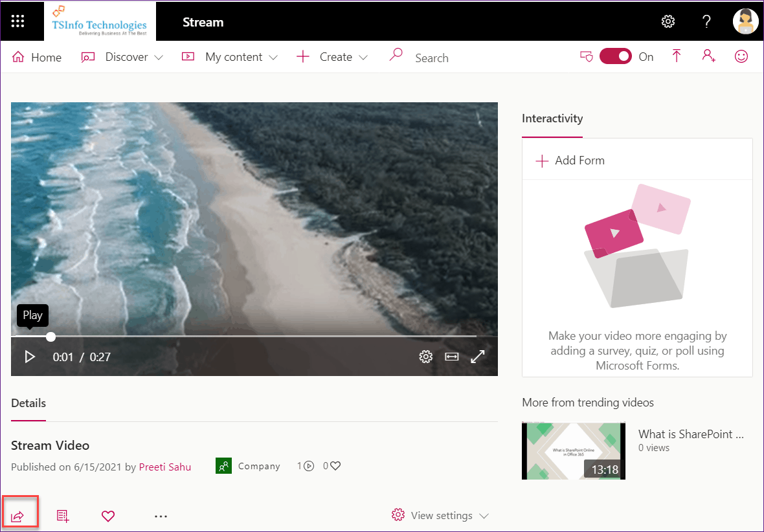Click the add to watchlist icon
Image resolution: width=764 pixels, height=532 pixels.
[x=63, y=516]
